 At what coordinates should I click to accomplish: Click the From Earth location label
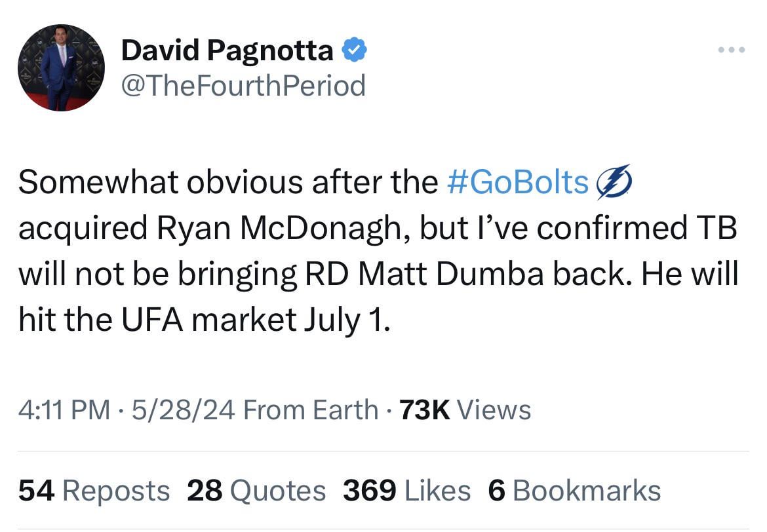[307, 409]
